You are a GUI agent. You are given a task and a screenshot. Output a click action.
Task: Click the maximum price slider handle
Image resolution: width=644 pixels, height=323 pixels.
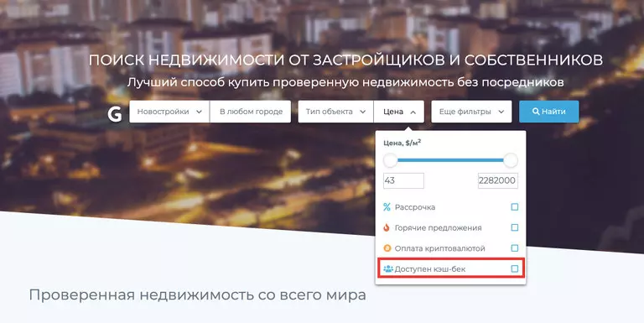coord(511,160)
